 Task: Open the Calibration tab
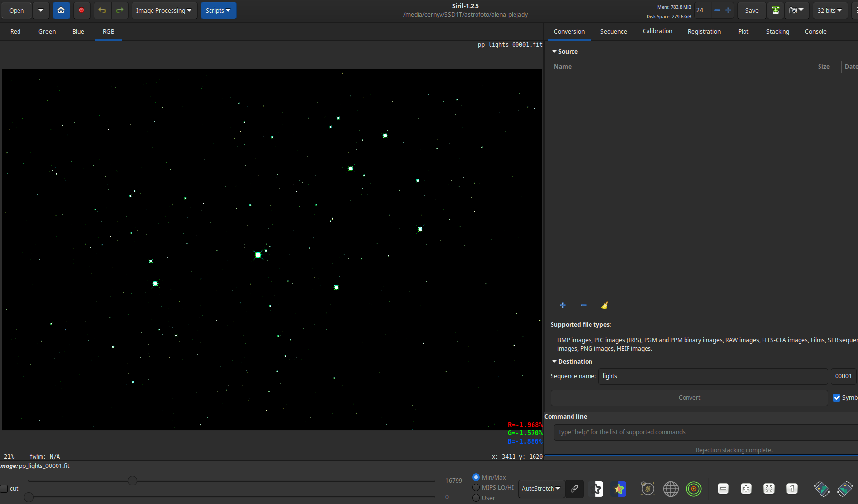pyautogui.click(x=657, y=31)
